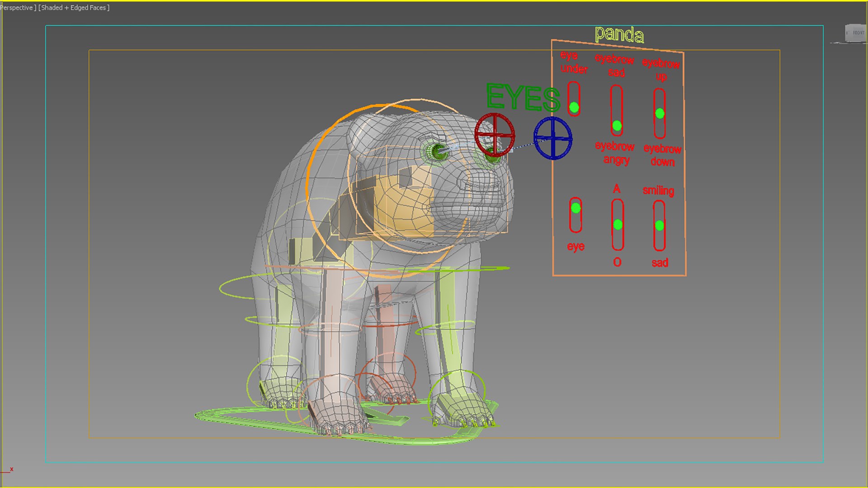This screenshot has height=488, width=868.
Task: Grab the eyebrow sad/angry slider knob
Action: pyautogui.click(x=617, y=126)
